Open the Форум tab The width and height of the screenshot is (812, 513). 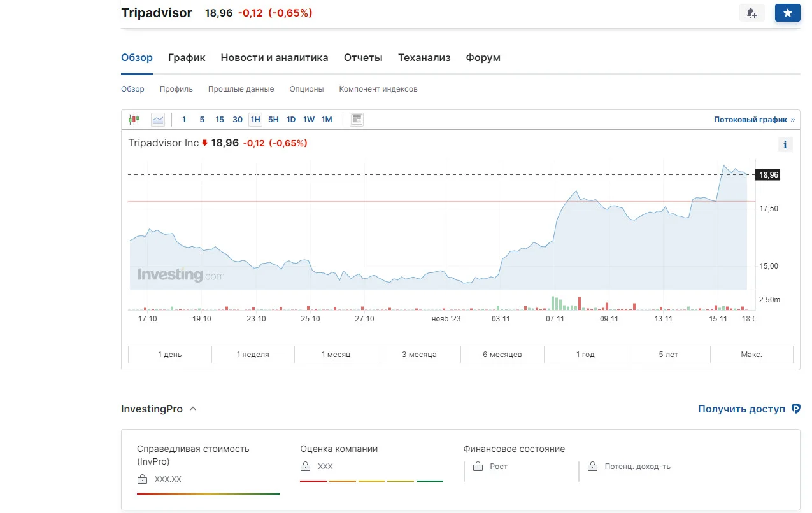483,57
